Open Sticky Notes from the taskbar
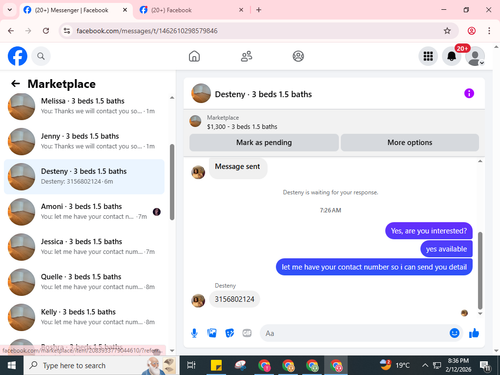Image resolution: width=500 pixels, height=375 pixels. coord(216,365)
